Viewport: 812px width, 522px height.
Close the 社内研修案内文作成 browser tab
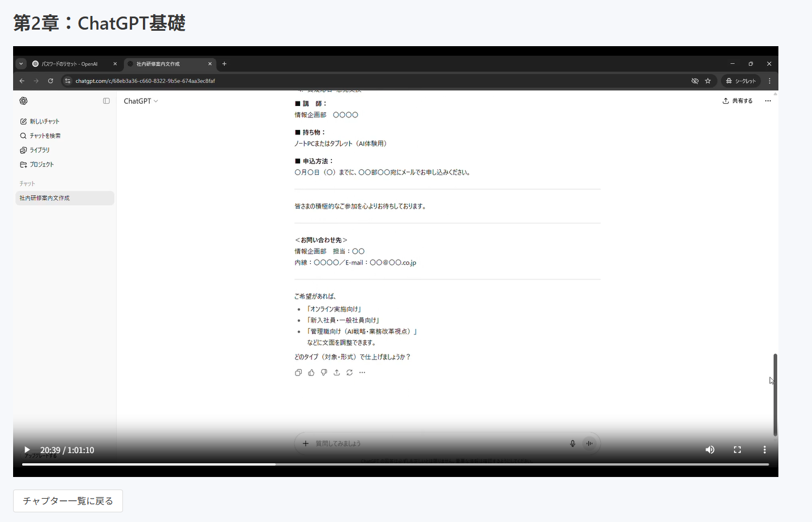[x=210, y=64]
